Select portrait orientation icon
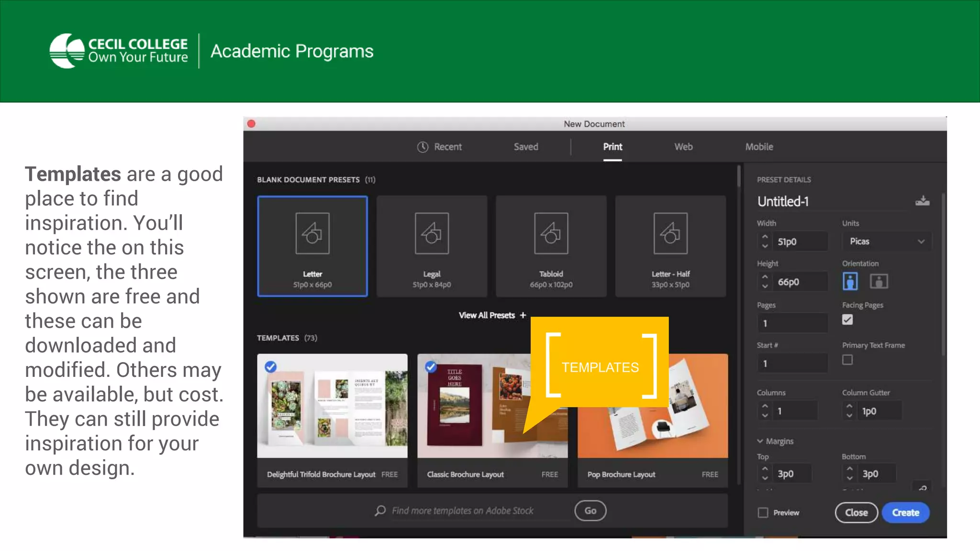Screen dimensions: 980x551 850,281
